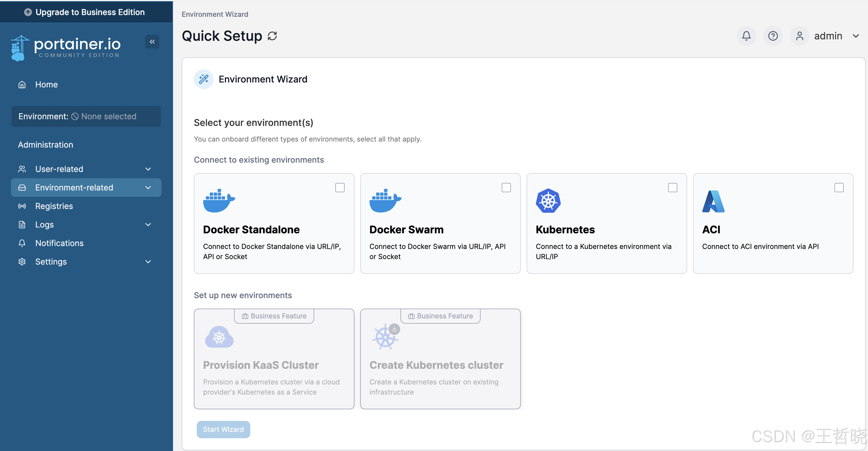Click the admin username label

tap(828, 36)
